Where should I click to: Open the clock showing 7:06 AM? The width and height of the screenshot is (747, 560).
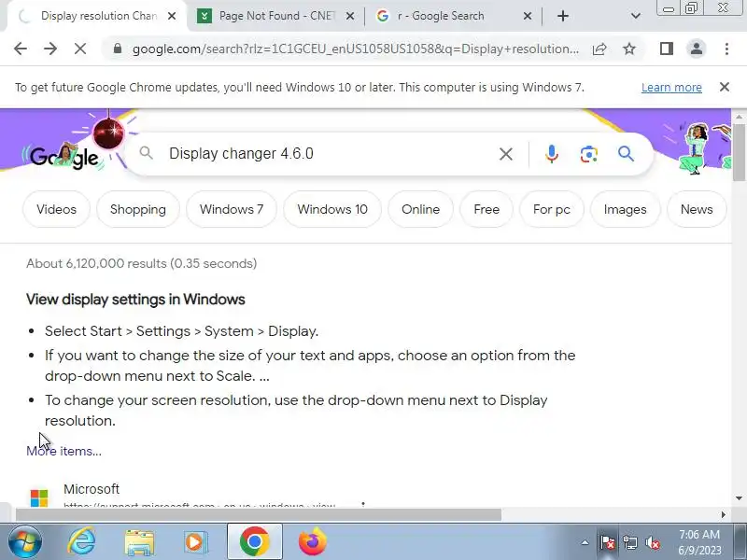(699, 542)
